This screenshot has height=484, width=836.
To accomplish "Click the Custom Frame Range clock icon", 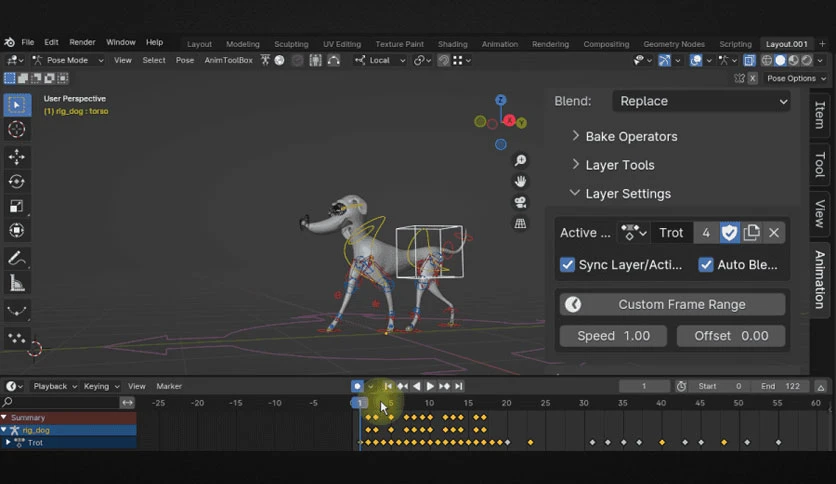I will click(573, 304).
